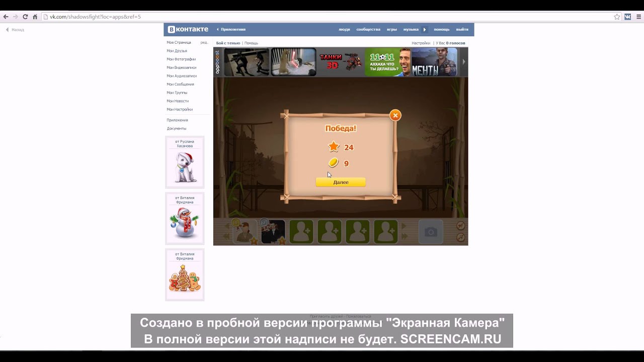Open the cat with lightsaber ad thumbnail
Screen dimensions: 644x362
293,62
